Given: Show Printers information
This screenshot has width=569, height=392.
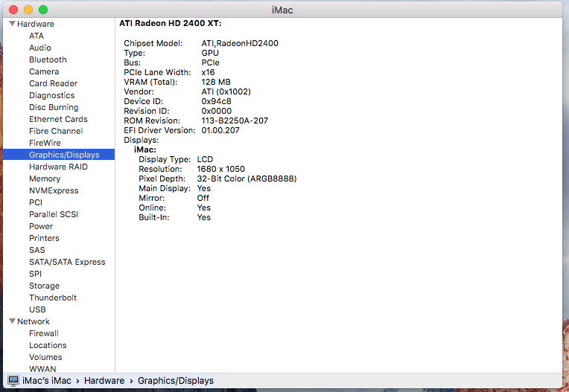Looking at the screenshot, I should click(x=44, y=238).
